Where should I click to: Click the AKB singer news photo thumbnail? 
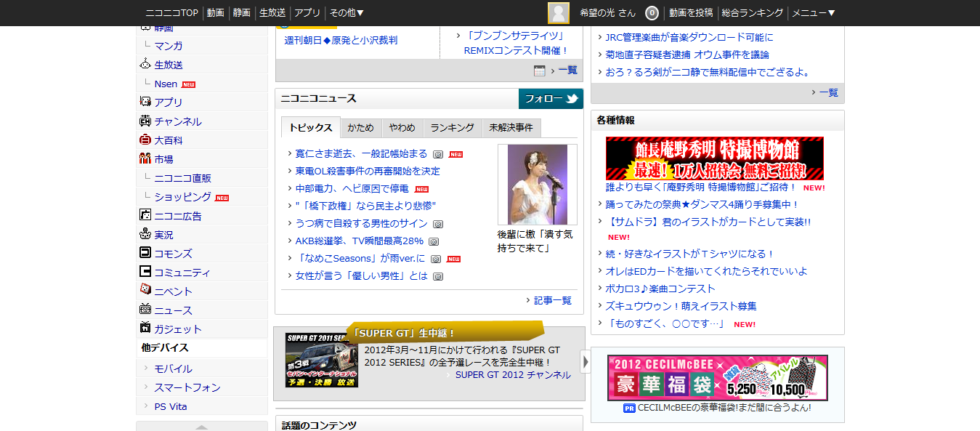538,185
